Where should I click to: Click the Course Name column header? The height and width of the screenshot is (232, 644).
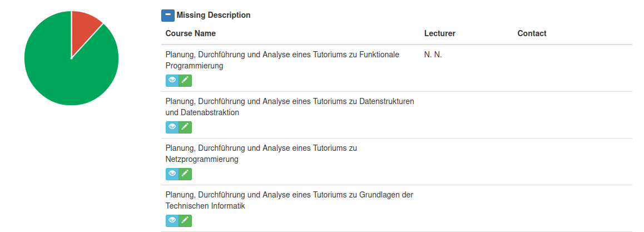191,33
